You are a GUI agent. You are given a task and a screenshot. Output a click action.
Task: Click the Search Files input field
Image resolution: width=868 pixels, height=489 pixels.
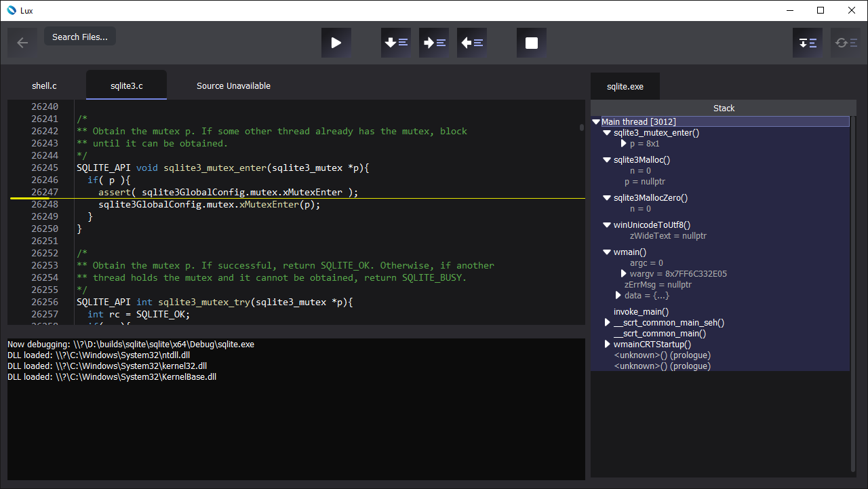coord(80,37)
